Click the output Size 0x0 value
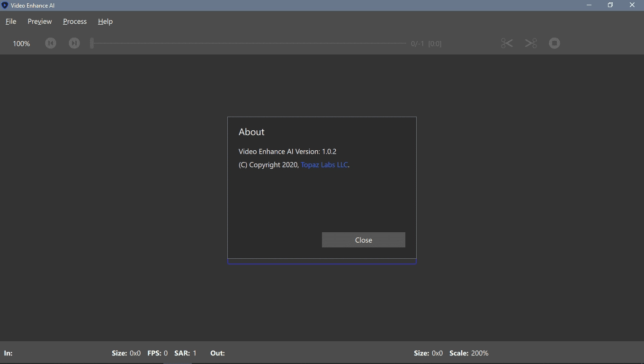This screenshot has width=644, height=364. tap(437, 353)
